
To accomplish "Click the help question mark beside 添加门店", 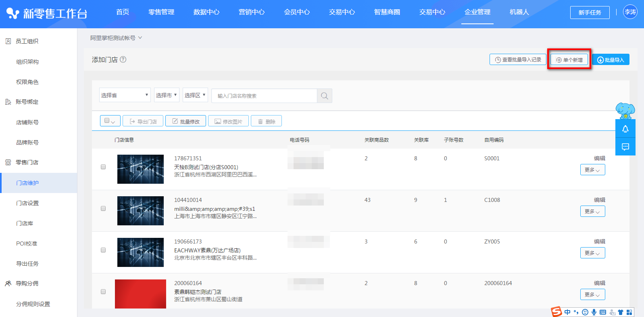I will coord(123,59).
